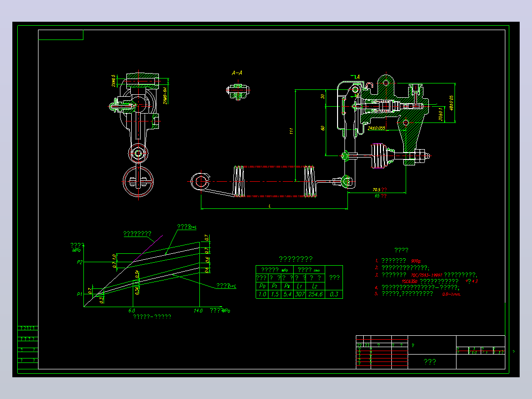Image resolution: width=532 pixels, height=399 pixels.
Task: Click the red 0.8~1mm note value
Action: [x=451, y=294]
